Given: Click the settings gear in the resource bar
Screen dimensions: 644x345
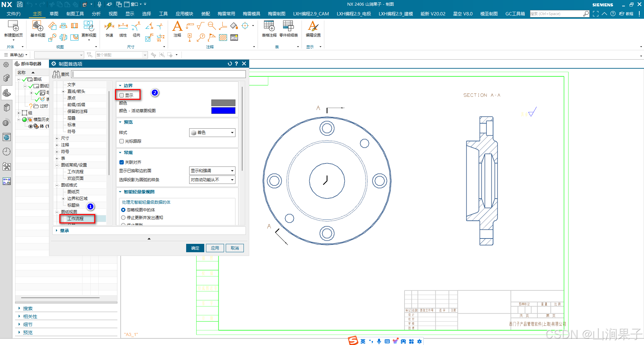Looking at the screenshot, I should click(6, 65).
